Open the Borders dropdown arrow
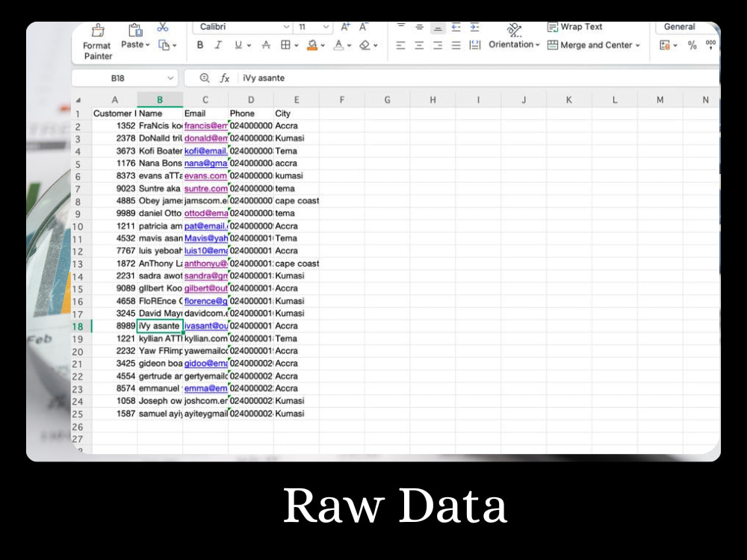This screenshot has height=560, width=747. pyautogui.click(x=297, y=46)
